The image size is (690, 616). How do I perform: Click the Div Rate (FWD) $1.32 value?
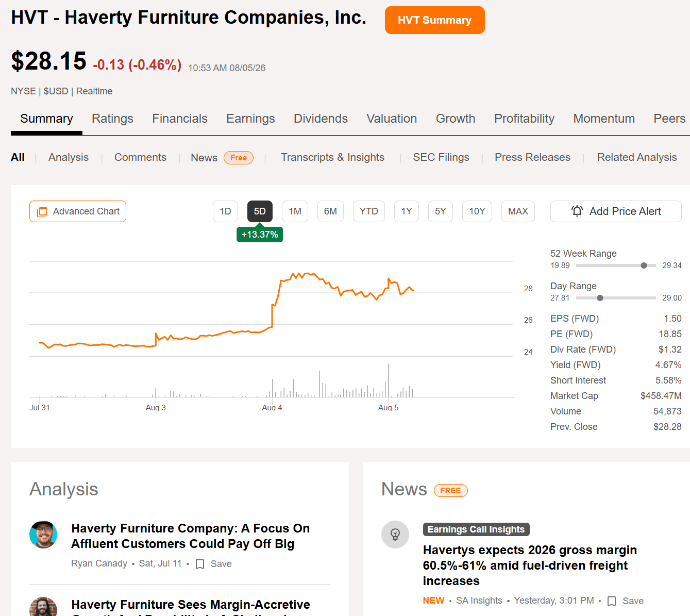tap(670, 349)
